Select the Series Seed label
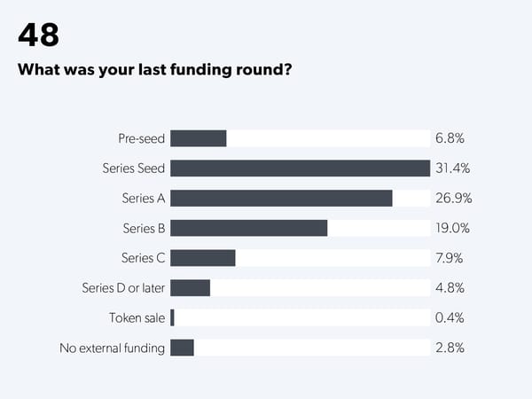 134,168
